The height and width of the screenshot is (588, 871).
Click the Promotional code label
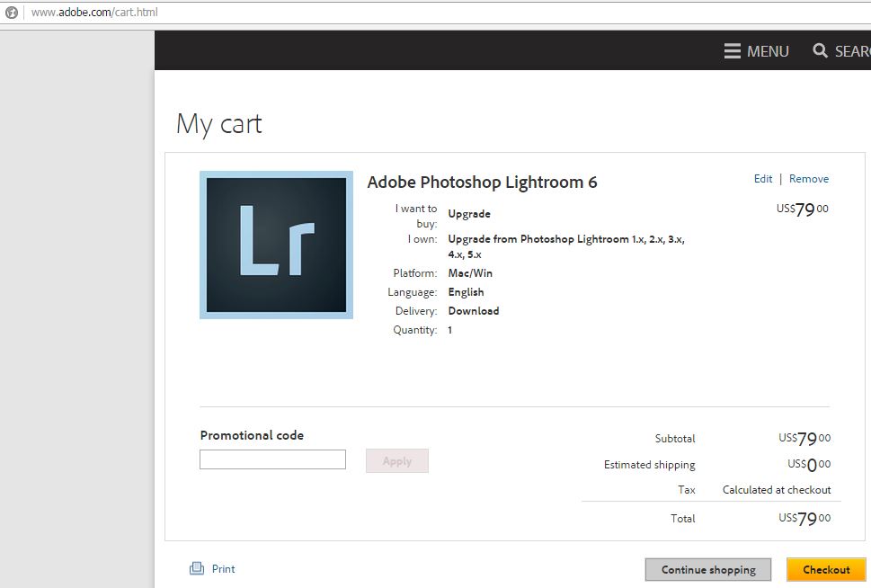(x=252, y=435)
